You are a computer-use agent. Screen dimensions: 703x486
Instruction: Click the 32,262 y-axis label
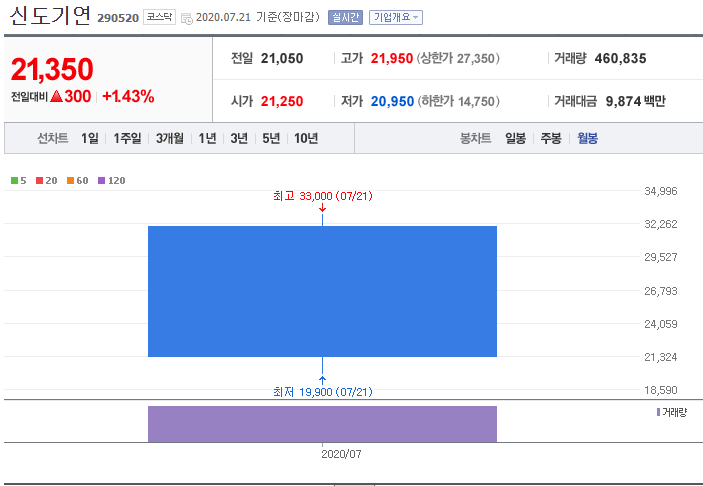(660, 224)
